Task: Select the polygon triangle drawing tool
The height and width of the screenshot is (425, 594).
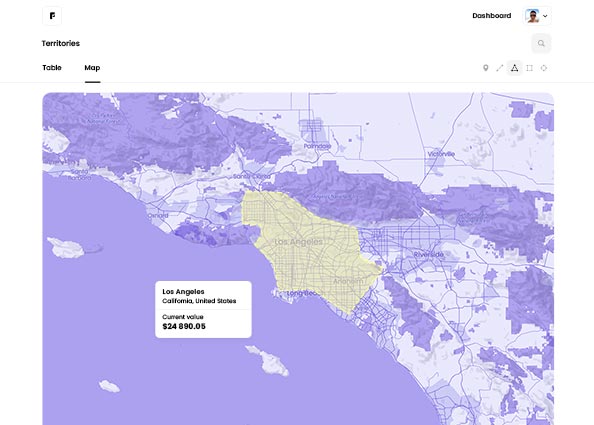Action: click(x=514, y=68)
